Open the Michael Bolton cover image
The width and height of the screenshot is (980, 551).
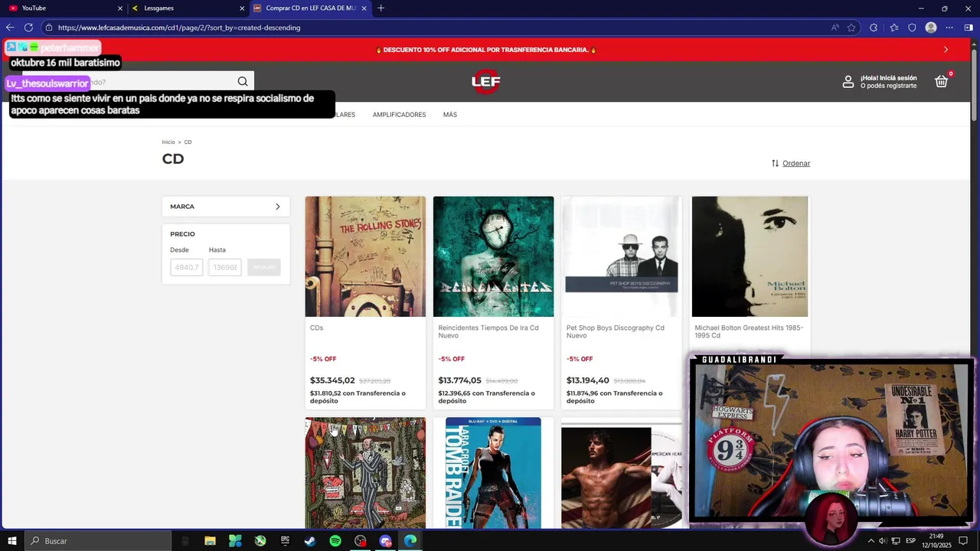click(750, 256)
